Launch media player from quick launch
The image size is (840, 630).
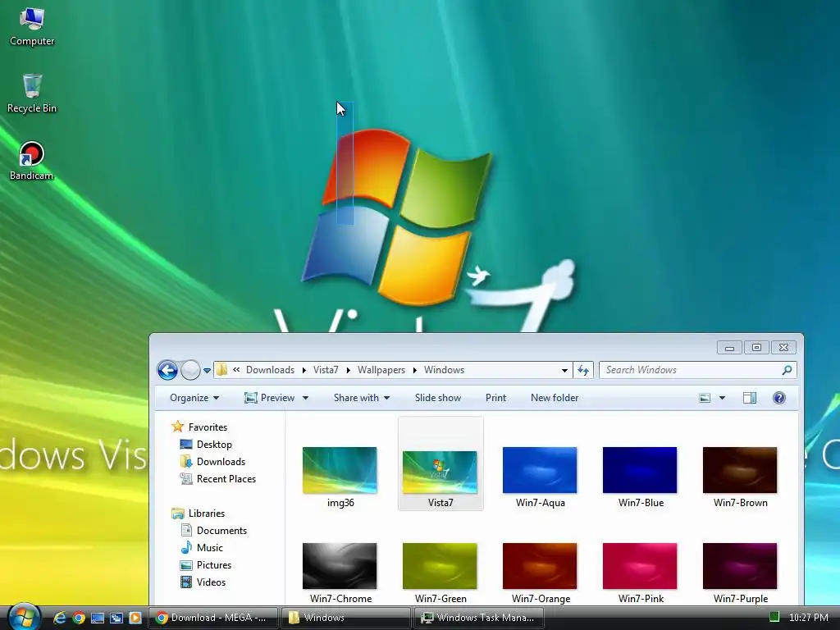pyautogui.click(x=135, y=618)
